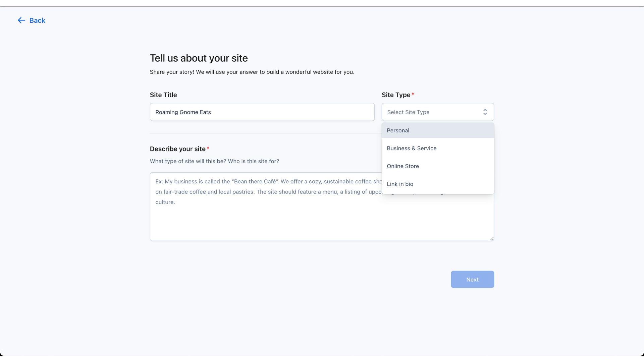644x362 pixels.
Task: Click the Site Title label
Action: click(163, 95)
